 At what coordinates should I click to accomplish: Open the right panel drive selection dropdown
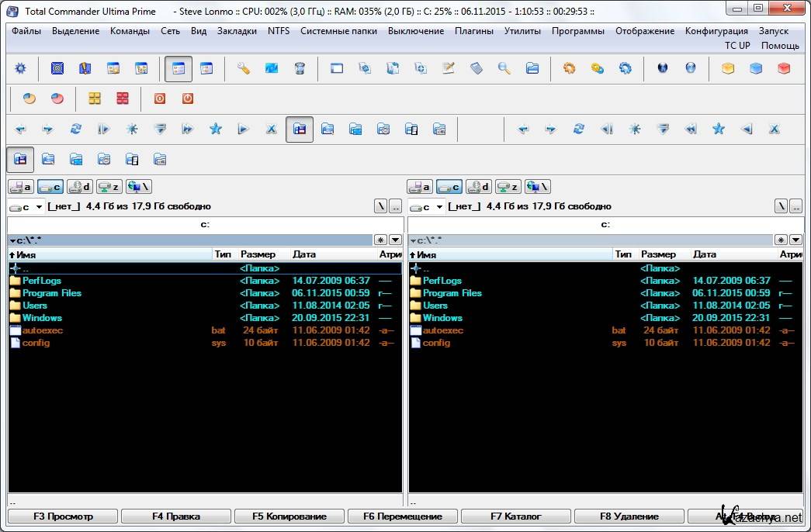coord(440,207)
